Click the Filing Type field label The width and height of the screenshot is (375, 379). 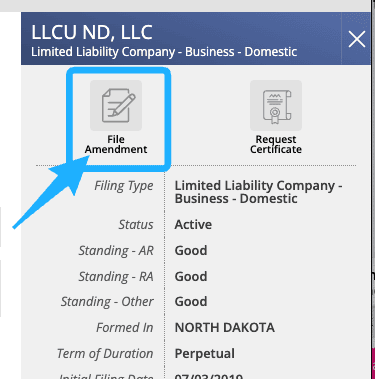(x=124, y=186)
